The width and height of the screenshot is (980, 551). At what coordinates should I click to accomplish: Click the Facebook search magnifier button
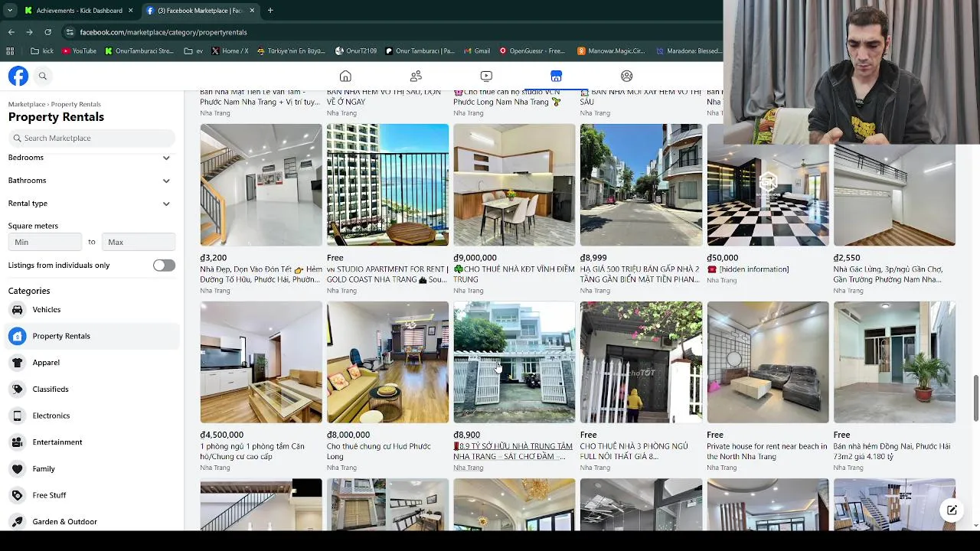pos(43,76)
